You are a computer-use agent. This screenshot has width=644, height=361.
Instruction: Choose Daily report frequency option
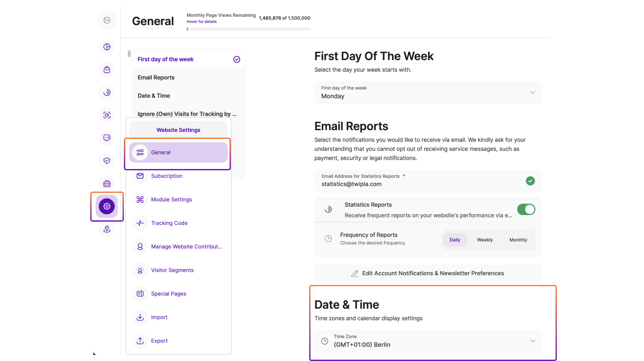[x=455, y=240]
